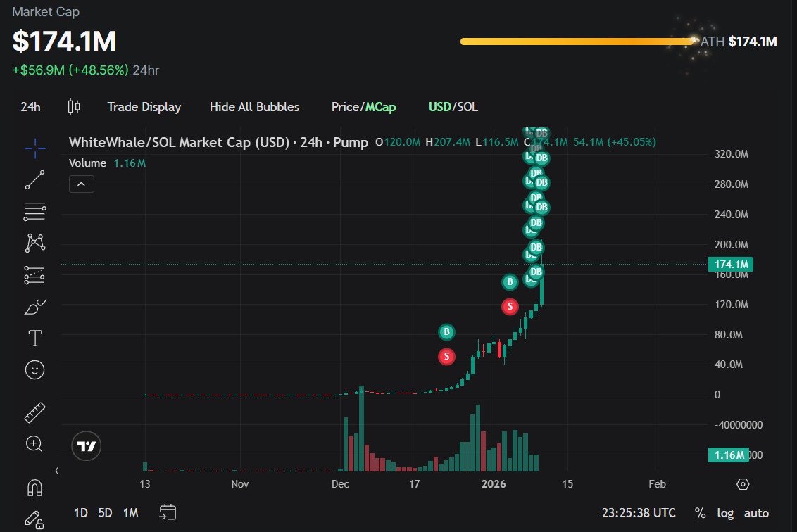The image size is (797, 532).
Task: Click the ATH $174.1M label
Action: pos(739,41)
